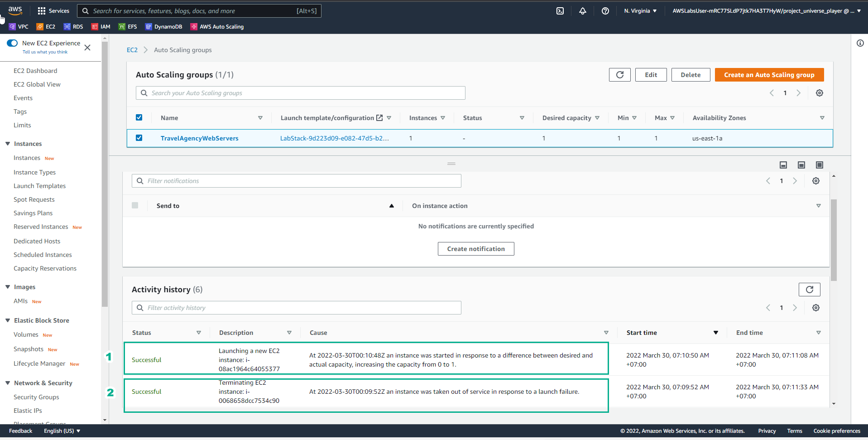Maximize the details split panel fully
868x440 pixels.
click(x=820, y=165)
